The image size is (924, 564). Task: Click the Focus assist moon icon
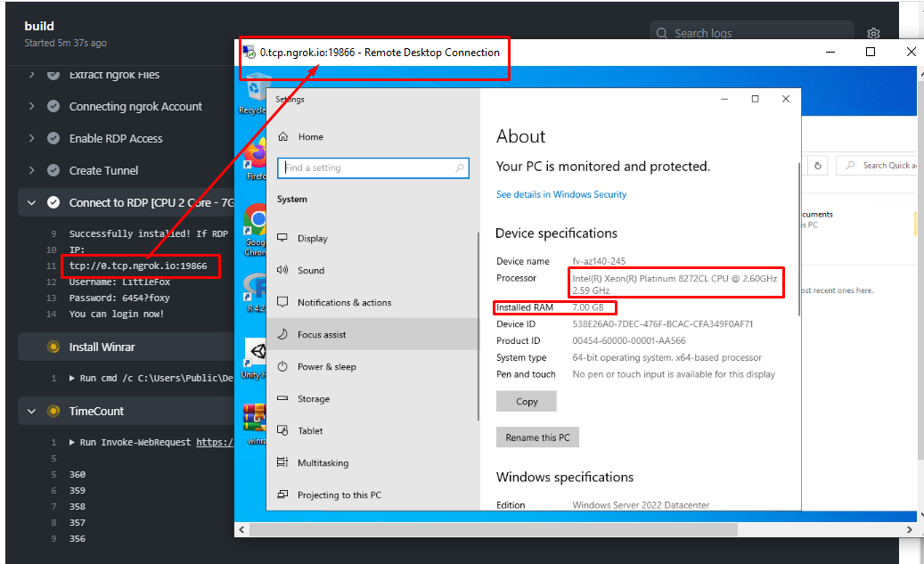pyautogui.click(x=282, y=334)
